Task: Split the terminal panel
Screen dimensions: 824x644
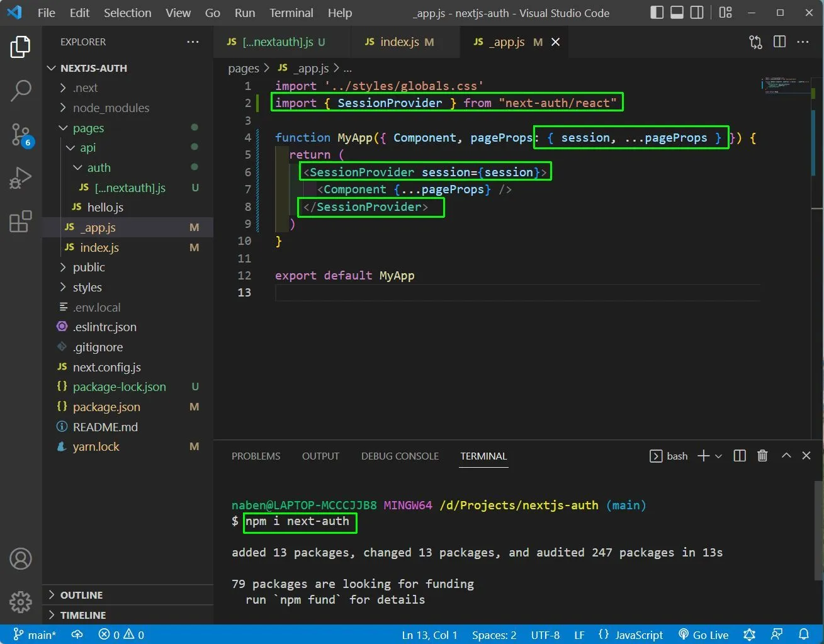Action: coord(740,456)
